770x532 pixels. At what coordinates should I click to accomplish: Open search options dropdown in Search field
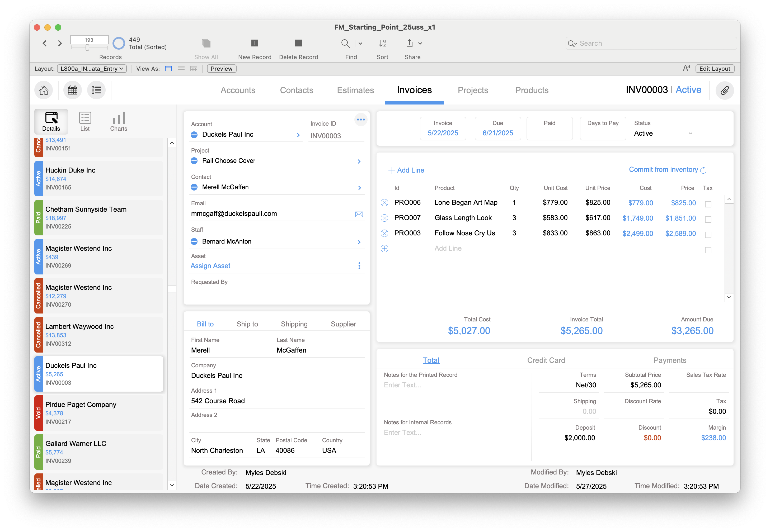pyautogui.click(x=572, y=43)
